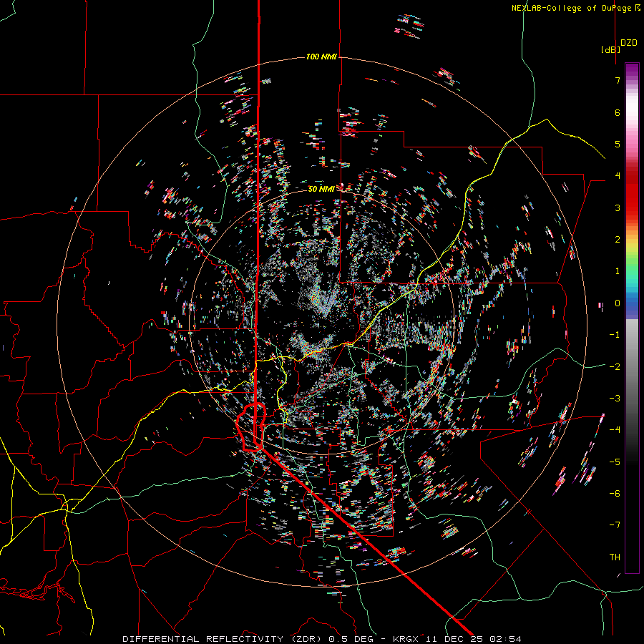
Task: Click the (ZDR) abbreviation in the caption
Action: 305,639
